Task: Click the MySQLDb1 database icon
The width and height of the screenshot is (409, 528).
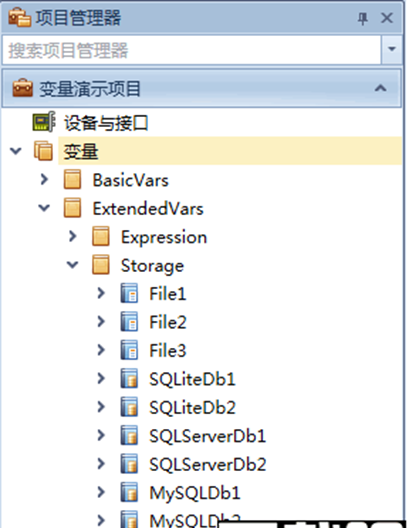Action: (x=129, y=493)
